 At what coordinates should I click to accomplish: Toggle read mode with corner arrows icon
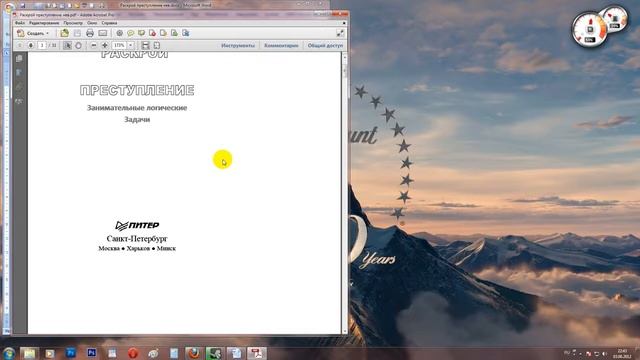click(340, 33)
